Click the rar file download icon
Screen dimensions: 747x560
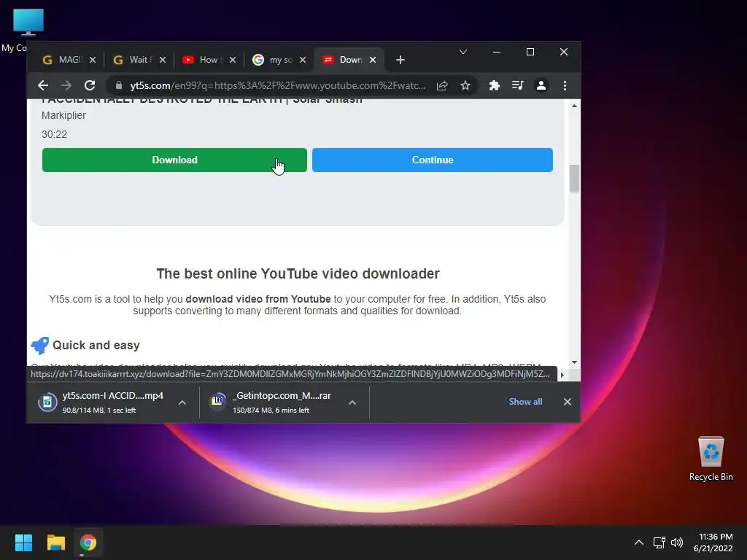pyautogui.click(x=218, y=401)
